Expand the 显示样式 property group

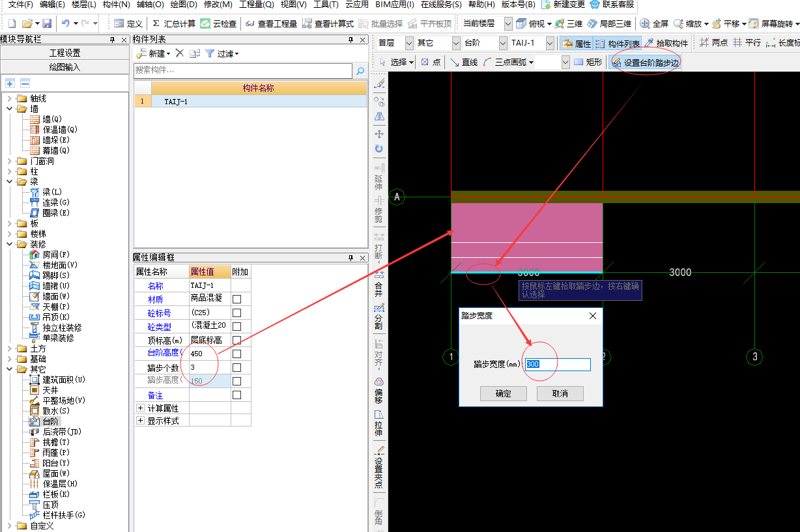140,421
